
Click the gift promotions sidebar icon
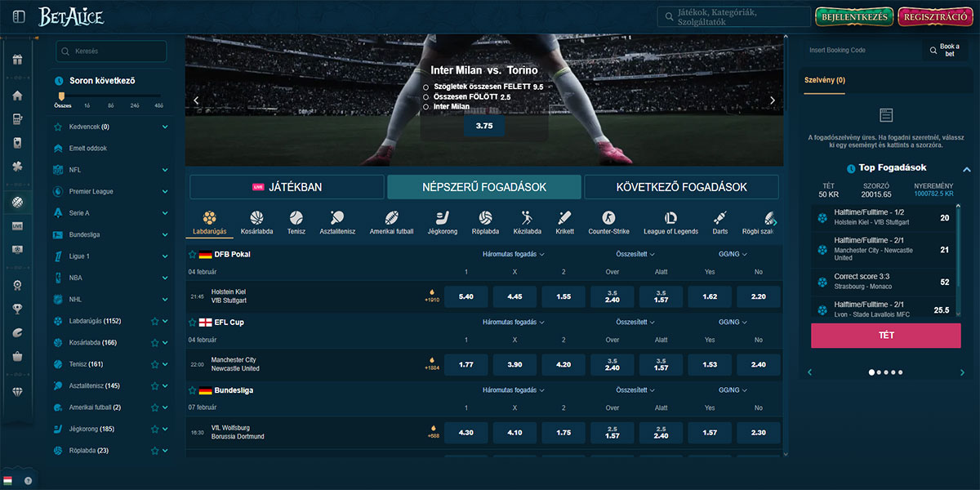(17, 60)
